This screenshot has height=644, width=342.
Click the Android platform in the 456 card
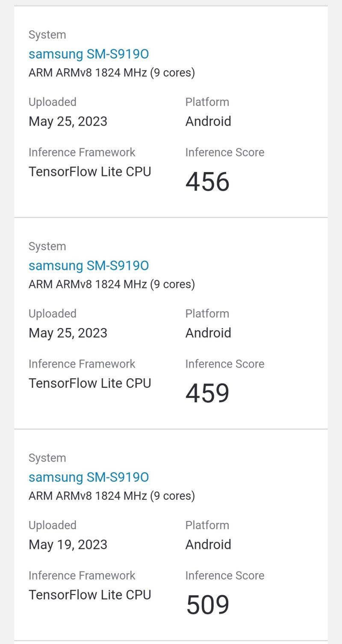(x=208, y=121)
